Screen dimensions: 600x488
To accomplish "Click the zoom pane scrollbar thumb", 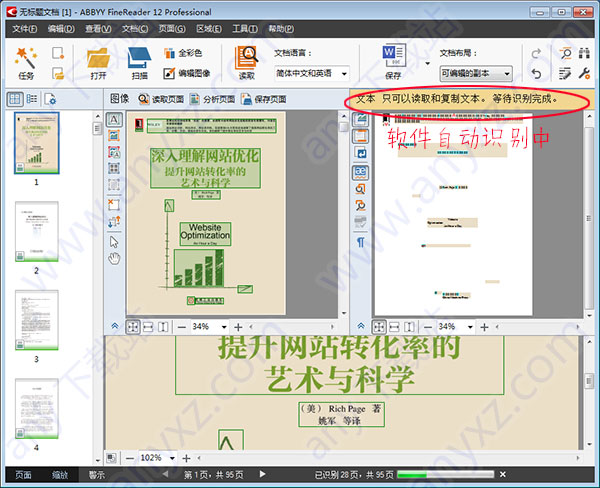I will 589,381.
